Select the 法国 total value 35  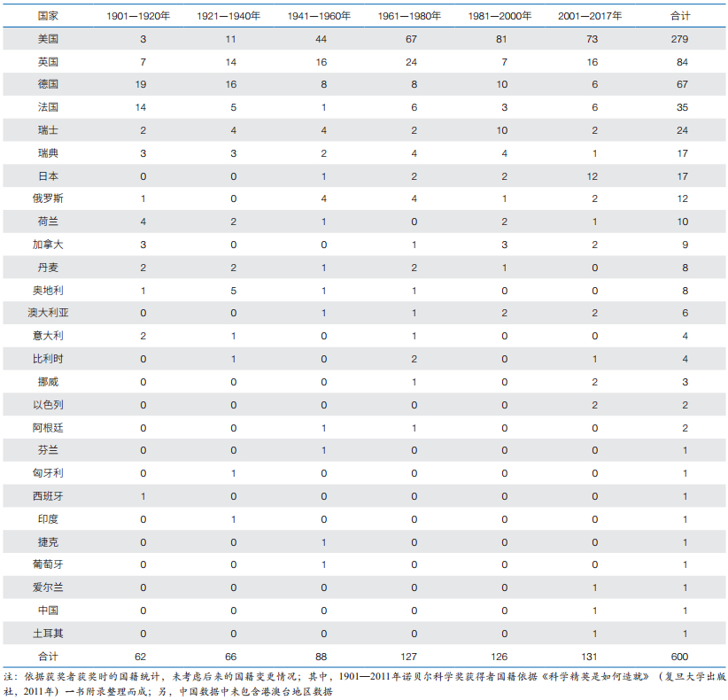tap(682, 107)
